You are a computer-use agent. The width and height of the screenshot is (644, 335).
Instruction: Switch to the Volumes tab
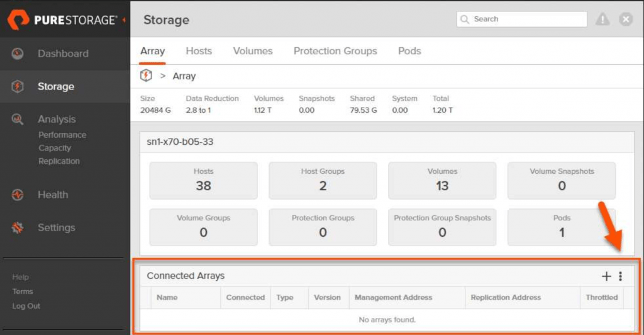(x=253, y=51)
